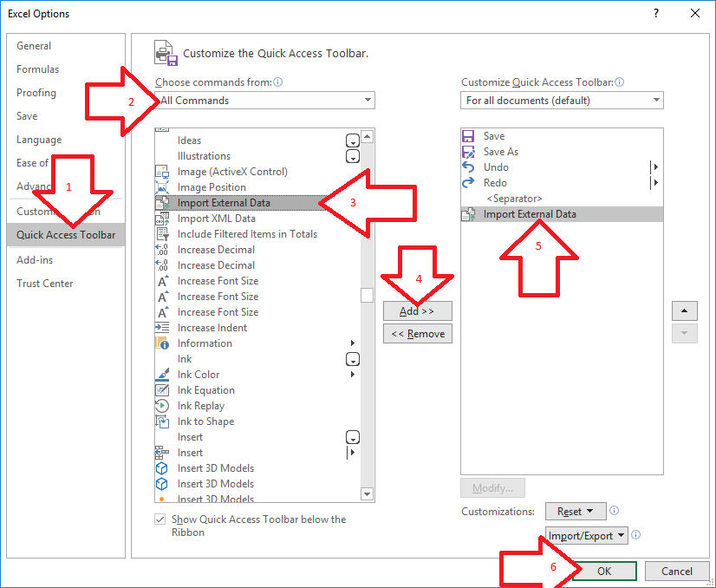Click the Increase Indent icon
The height and width of the screenshot is (588, 716).
tap(162, 328)
